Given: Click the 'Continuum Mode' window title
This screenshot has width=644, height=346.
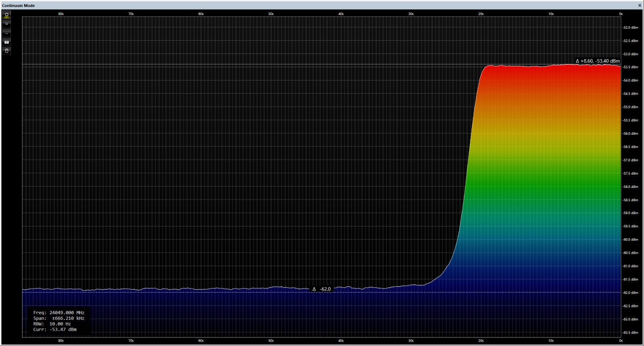Looking at the screenshot, I should (x=19, y=6).
